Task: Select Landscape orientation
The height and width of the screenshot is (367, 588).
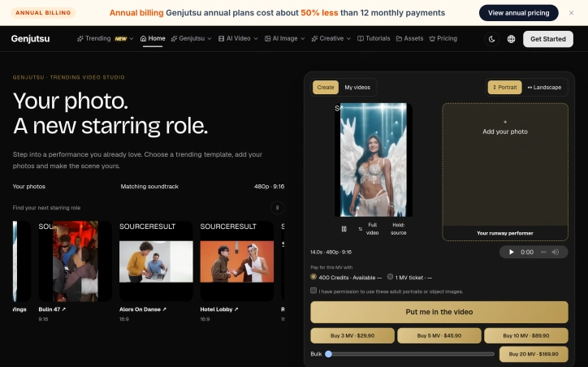Action: [x=544, y=88]
